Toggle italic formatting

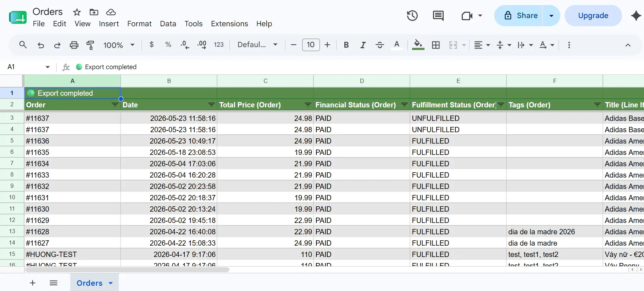click(363, 45)
